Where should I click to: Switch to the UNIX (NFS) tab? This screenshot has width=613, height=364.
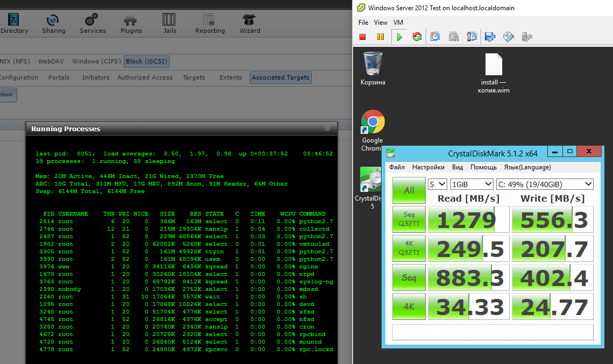[15, 61]
